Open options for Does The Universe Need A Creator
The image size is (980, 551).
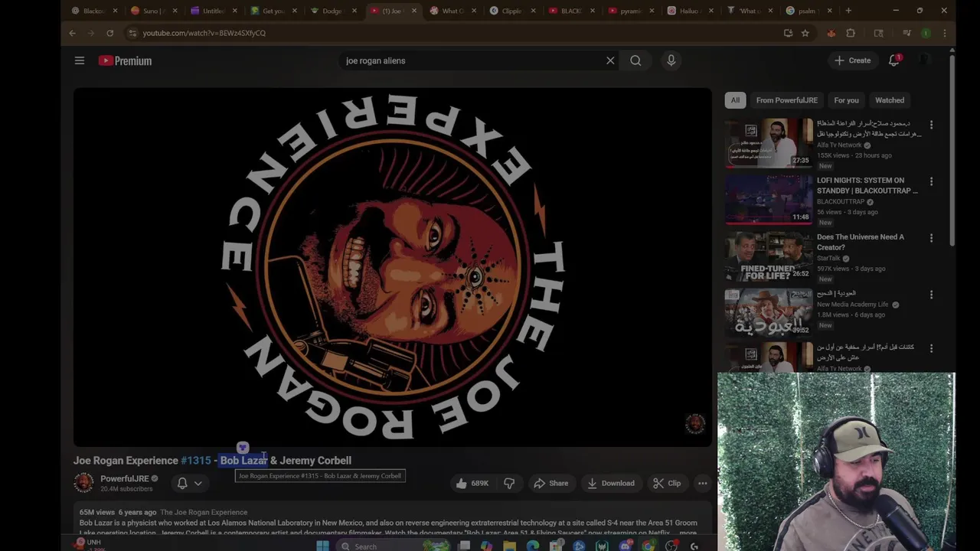click(931, 238)
